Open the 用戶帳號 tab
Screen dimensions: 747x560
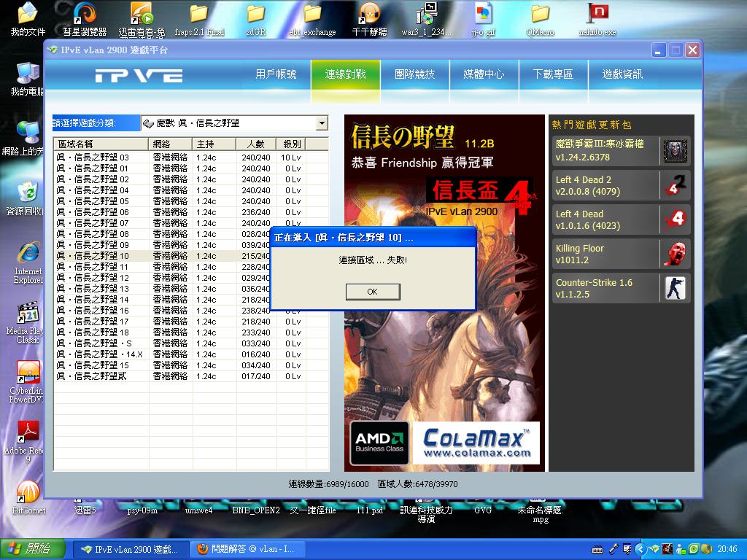pos(276,74)
